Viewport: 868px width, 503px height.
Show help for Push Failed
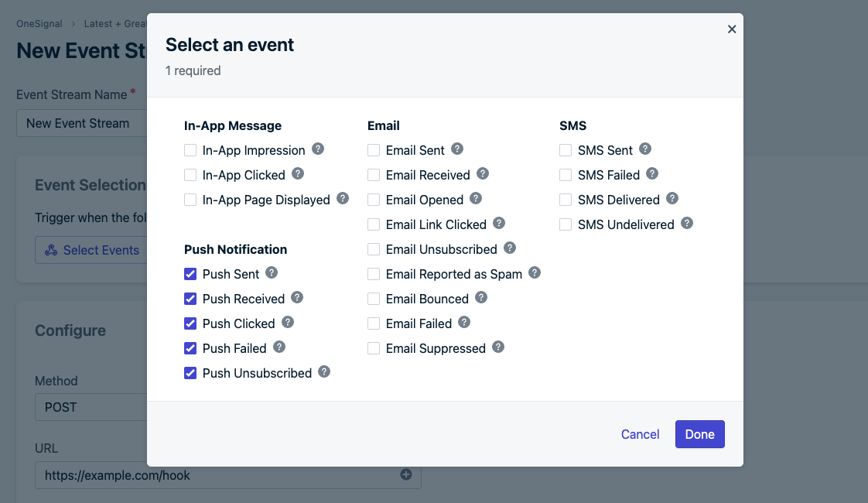point(279,347)
